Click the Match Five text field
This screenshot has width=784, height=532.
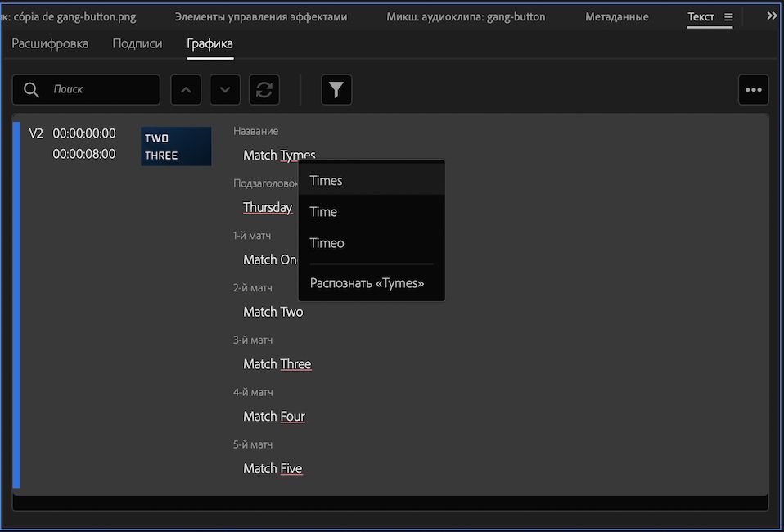[x=273, y=468]
